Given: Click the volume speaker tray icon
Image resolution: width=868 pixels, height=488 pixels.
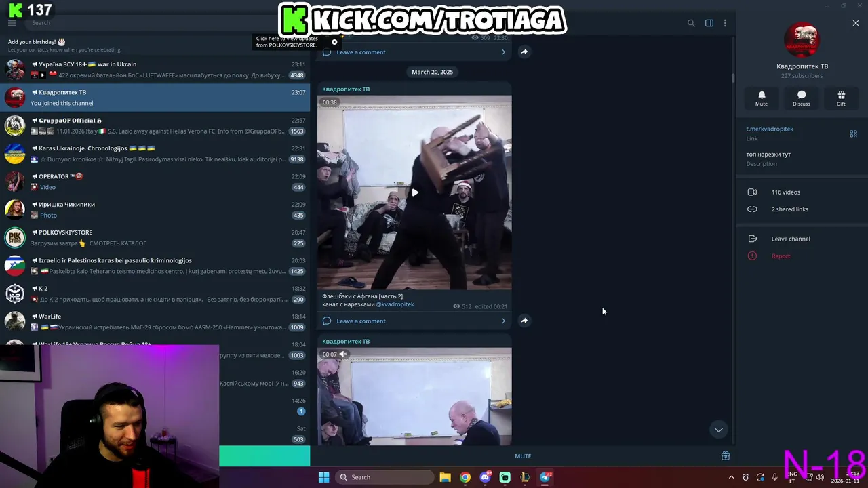Looking at the screenshot, I should click(820, 477).
